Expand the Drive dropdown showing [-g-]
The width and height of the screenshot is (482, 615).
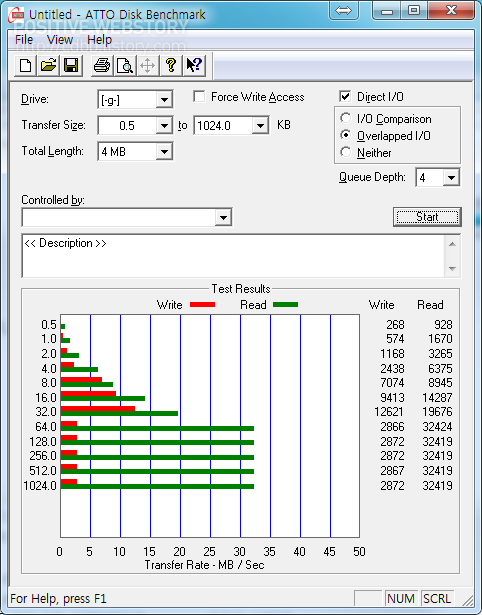pos(164,100)
